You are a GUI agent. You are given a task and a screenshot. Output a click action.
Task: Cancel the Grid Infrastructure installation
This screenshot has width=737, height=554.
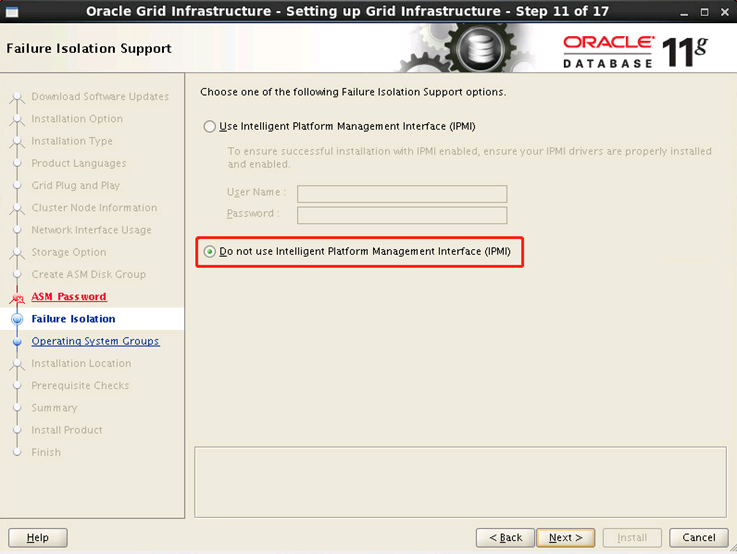pyautogui.click(x=699, y=538)
